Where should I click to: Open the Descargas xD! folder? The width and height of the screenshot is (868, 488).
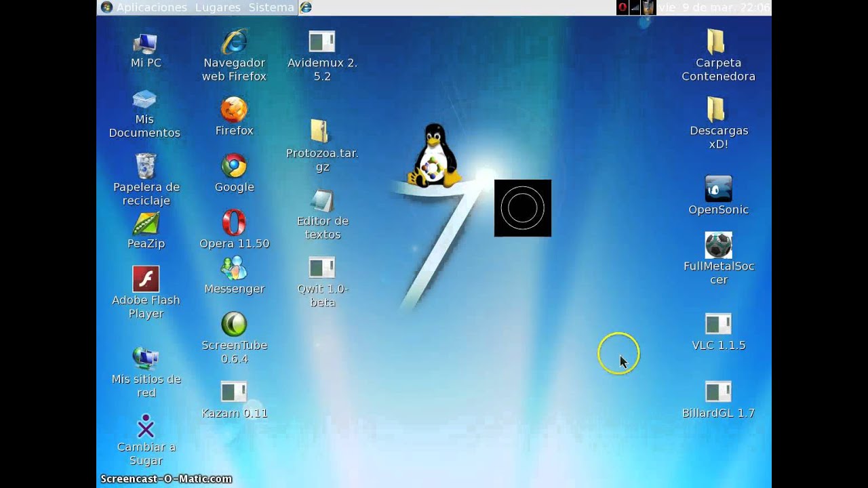tap(716, 109)
